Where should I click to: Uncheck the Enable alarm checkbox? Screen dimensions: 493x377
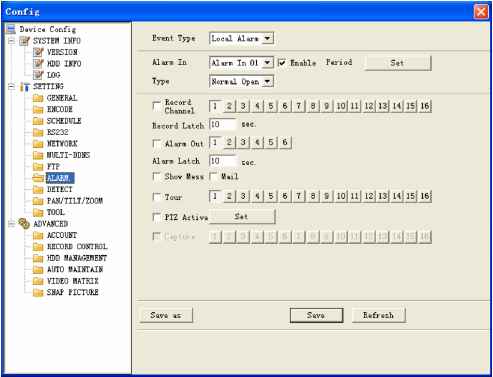coord(282,62)
